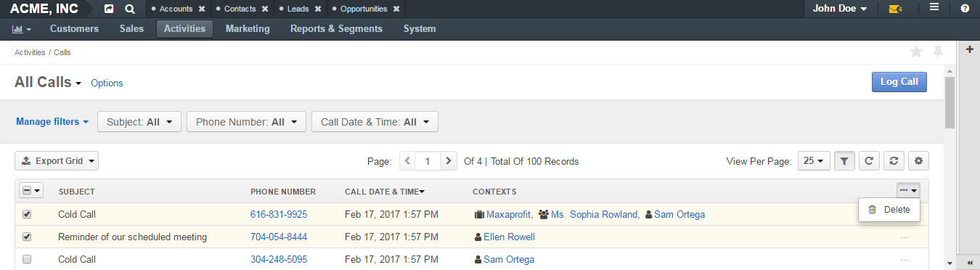Switch to the pinned Opportunities tab

(x=364, y=9)
